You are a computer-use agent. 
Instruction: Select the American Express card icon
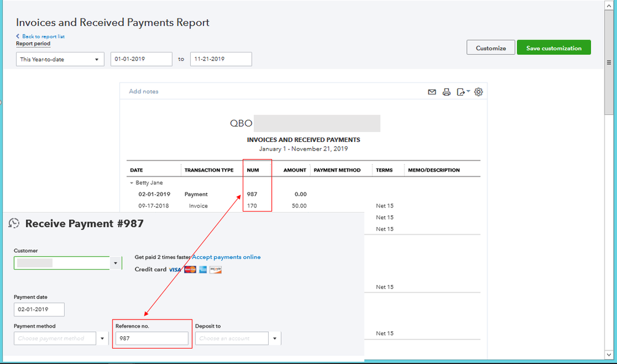click(x=202, y=270)
